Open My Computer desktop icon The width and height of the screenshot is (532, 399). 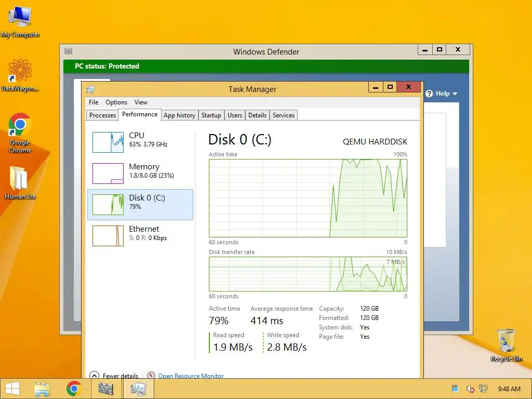point(20,22)
